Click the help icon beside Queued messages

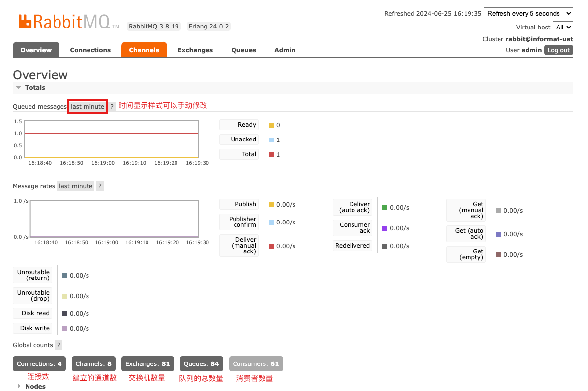(x=112, y=107)
